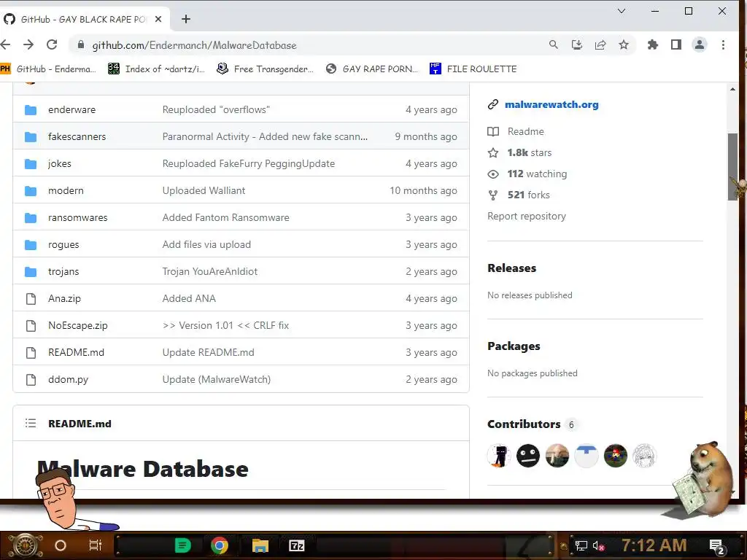Image resolution: width=747 pixels, height=560 pixels.
Task: Open the zoom magnifier icon in address bar
Action: (x=553, y=44)
